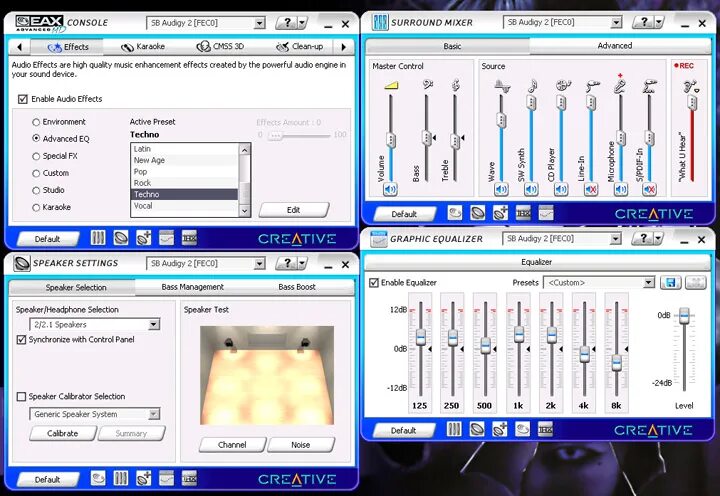Open Speaker Settings from Surround Mixer footer
This screenshot has height=496, width=720.
(478, 213)
